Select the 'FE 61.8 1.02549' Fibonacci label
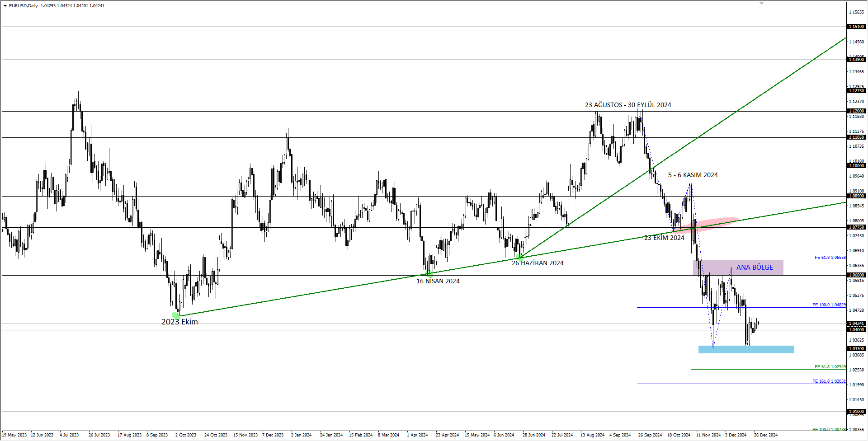Screen dimensions: 868x441 830,367
